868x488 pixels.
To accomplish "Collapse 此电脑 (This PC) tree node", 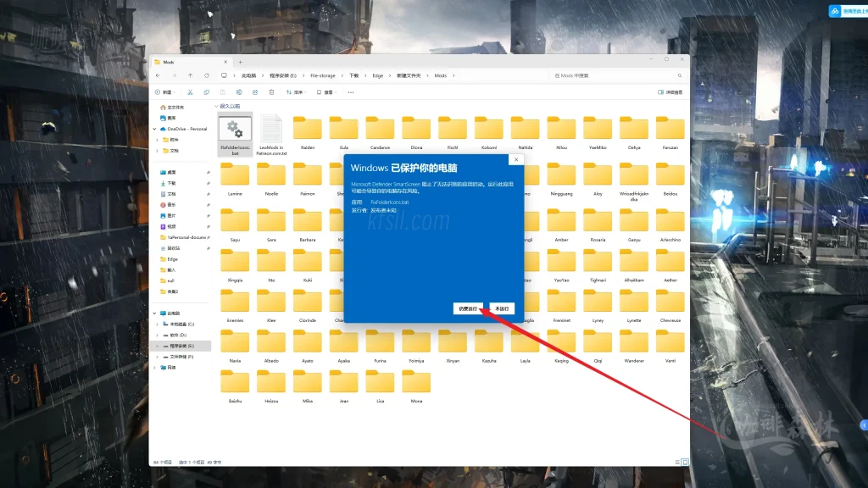I will 154,313.
